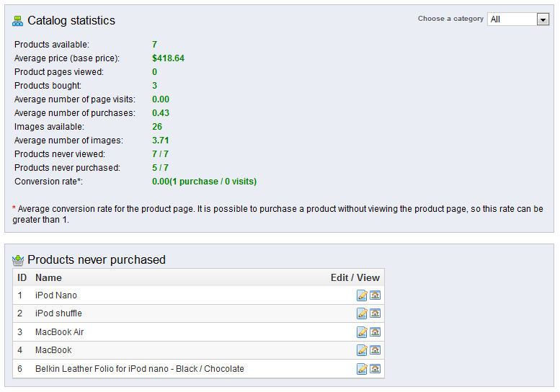Screen dimensions: 560x392
Task: Edit the iPod shuffle product
Action: pos(362,313)
